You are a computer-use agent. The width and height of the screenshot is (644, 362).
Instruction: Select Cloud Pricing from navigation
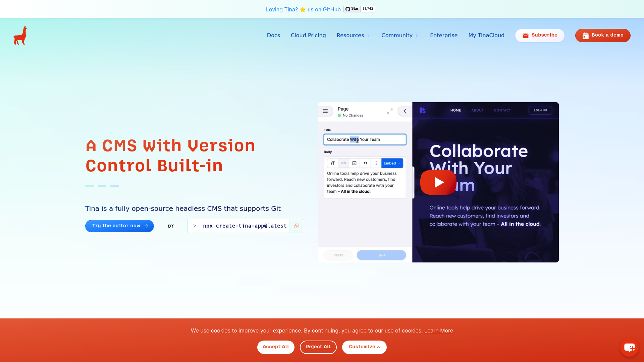click(x=308, y=35)
